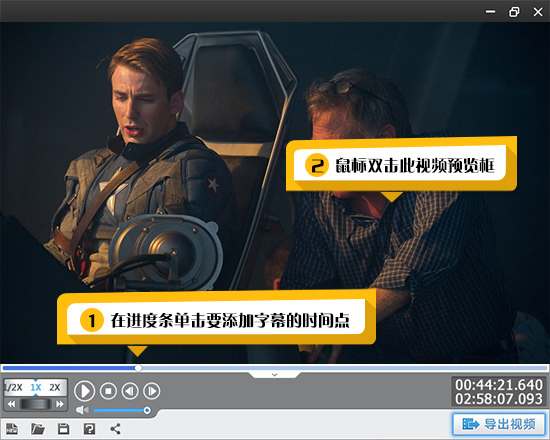Click the 导出视频 export button
Viewport: 550px width, 440px height.
coord(499,424)
